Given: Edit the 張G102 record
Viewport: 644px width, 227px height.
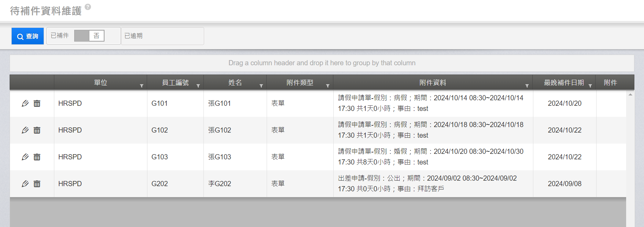Looking at the screenshot, I should (25, 130).
